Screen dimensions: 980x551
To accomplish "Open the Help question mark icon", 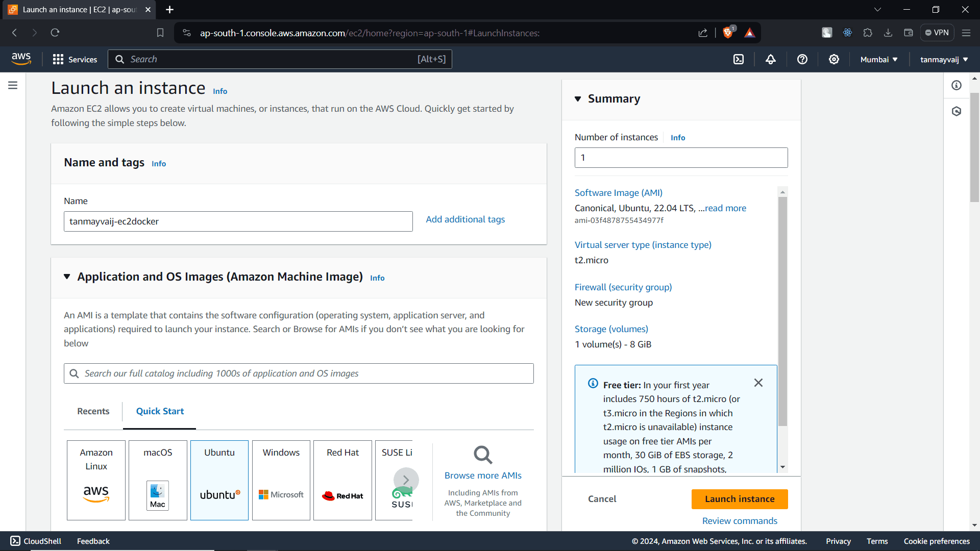I will [802, 59].
